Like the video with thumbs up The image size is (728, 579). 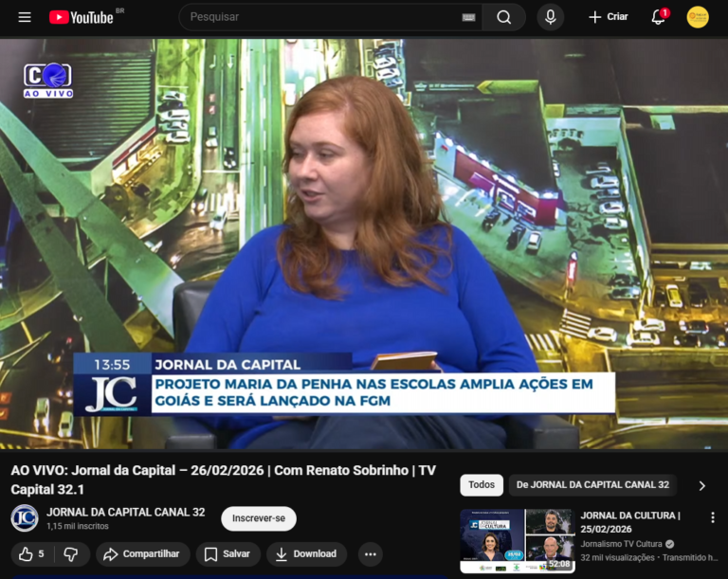(32, 554)
